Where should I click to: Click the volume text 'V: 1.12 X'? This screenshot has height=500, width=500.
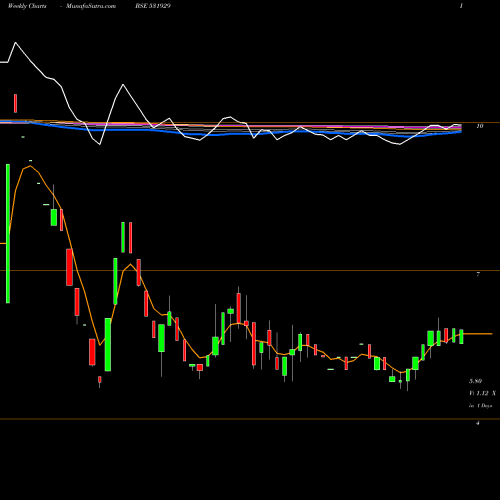(x=482, y=393)
